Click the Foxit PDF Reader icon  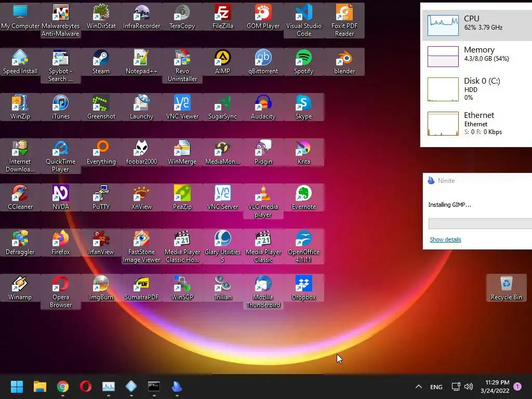tap(344, 20)
